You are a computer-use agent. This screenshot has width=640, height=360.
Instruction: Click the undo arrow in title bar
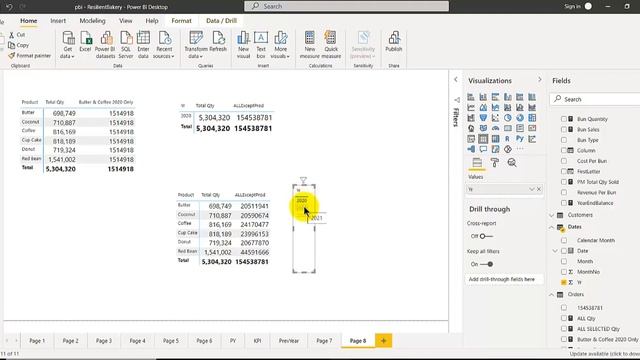[x=9, y=7]
